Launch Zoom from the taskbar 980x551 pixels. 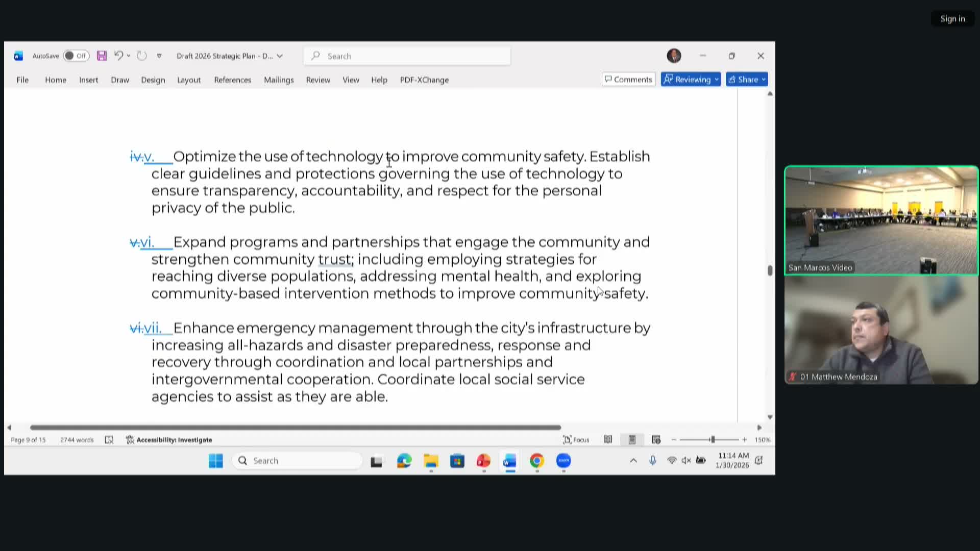(x=563, y=461)
